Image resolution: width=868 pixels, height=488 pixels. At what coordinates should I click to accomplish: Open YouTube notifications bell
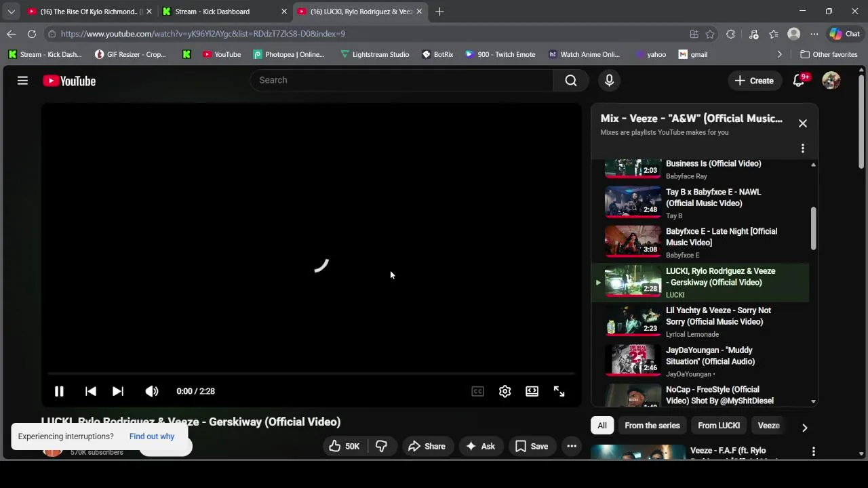[x=799, y=81]
